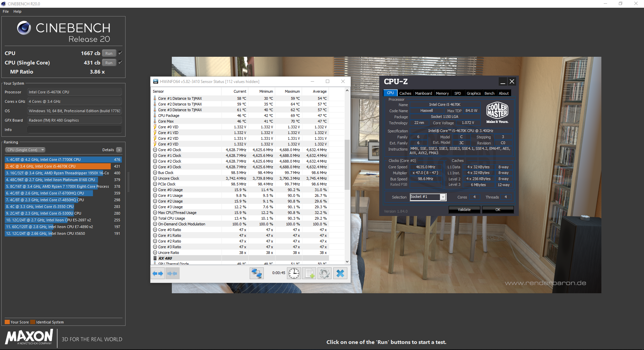Open HWiNFO network monitors icon
Screen dimensions: 644x350
point(257,273)
